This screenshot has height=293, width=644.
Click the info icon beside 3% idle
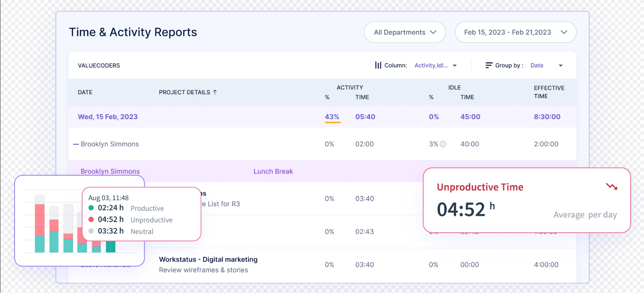click(x=443, y=144)
